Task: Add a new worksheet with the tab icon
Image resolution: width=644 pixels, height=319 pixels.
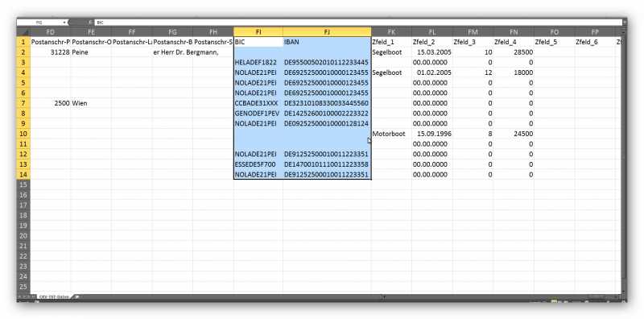Action: tap(76, 296)
